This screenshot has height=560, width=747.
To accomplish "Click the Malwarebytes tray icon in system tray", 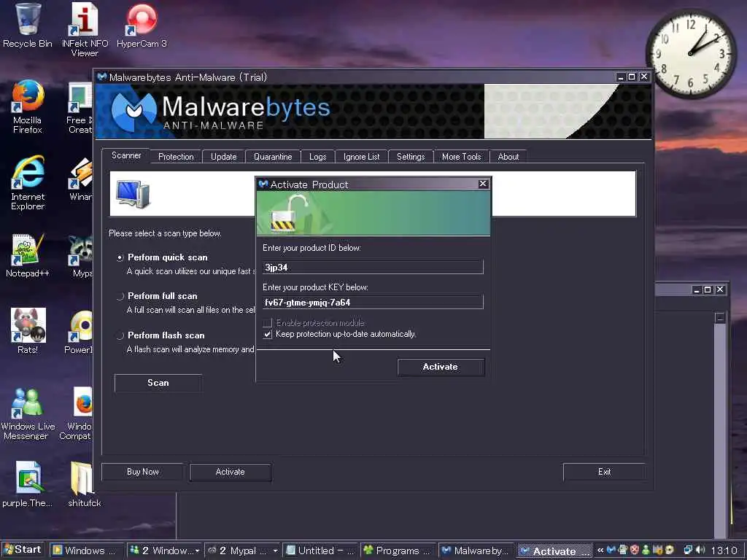I will pos(611,550).
